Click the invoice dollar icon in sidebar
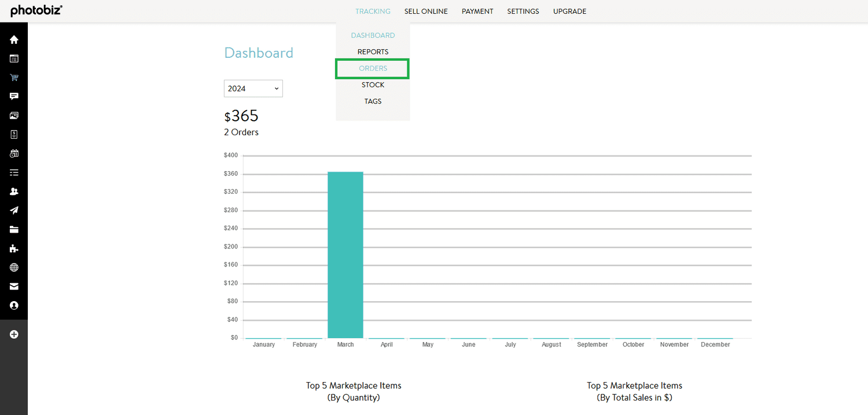 pos(14,135)
